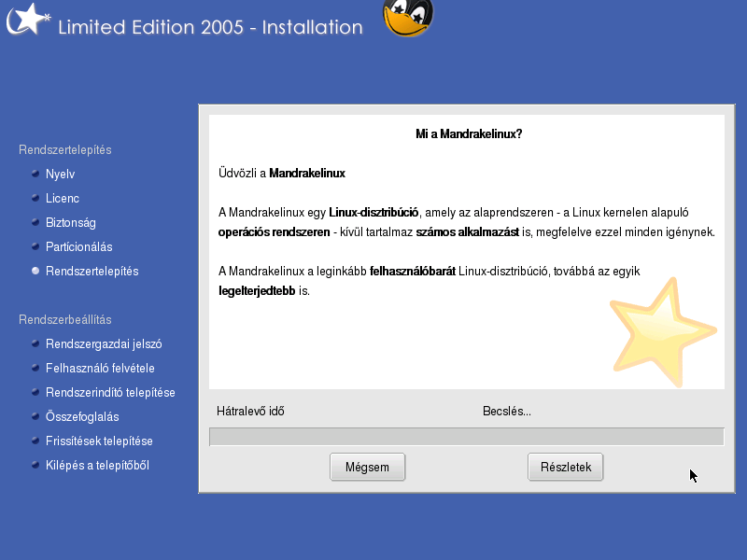Click the Felhasználó felvétele label
The image size is (747, 560).
[100, 368]
